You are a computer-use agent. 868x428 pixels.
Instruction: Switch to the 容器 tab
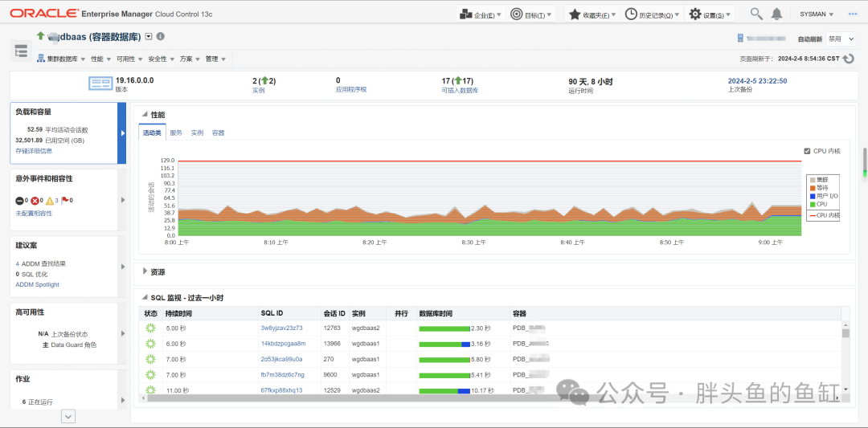[218, 132]
